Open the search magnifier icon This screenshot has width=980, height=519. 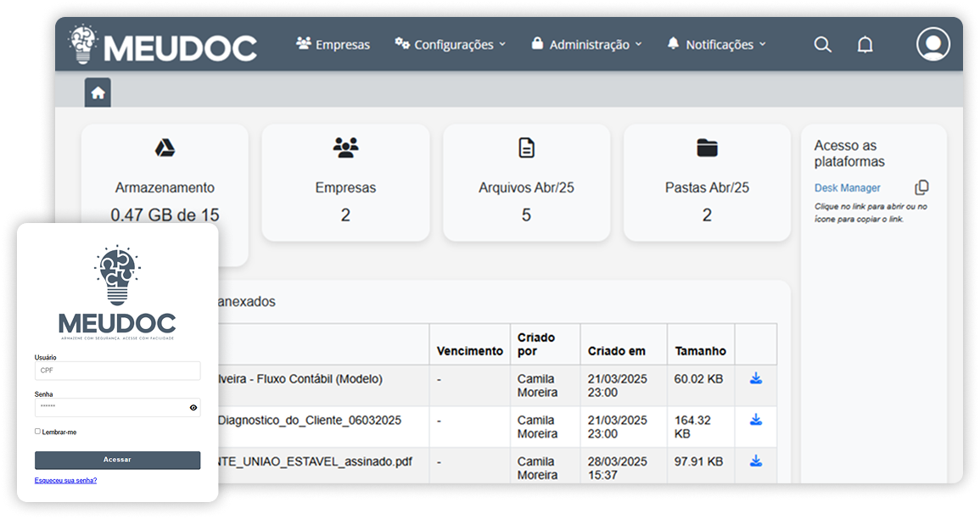(822, 45)
